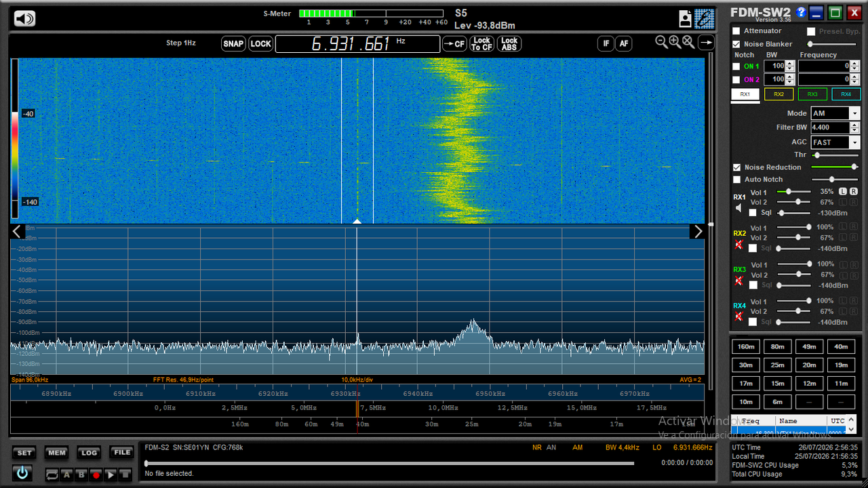868x488 pixels.
Task: Open the blue help question mark icon
Action: (x=801, y=12)
